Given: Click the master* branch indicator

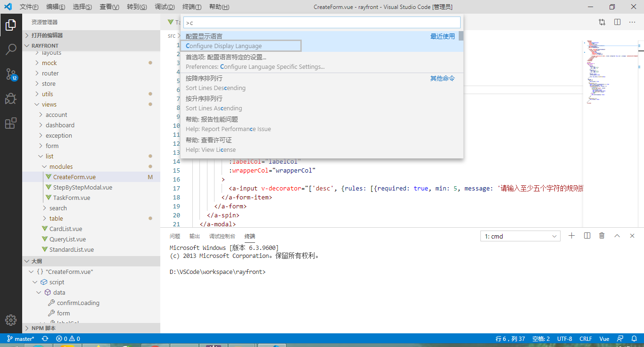Looking at the screenshot, I should (20, 339).
